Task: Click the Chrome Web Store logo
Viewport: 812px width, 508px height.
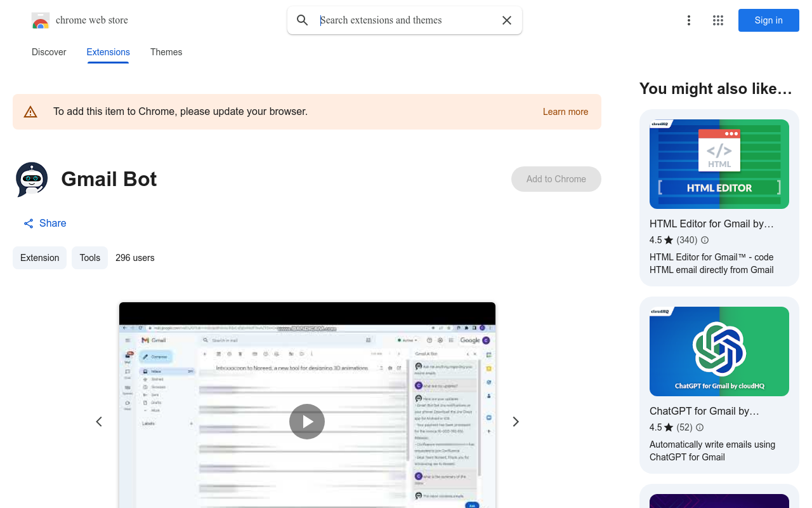Action: coord(41,20)
